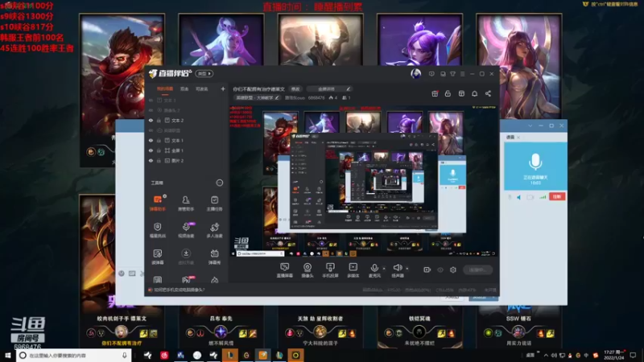Mute speaker in voice chat window
The width and height of the screenshot is (644, 362).
pyautogui.click(x=519, y=197)
